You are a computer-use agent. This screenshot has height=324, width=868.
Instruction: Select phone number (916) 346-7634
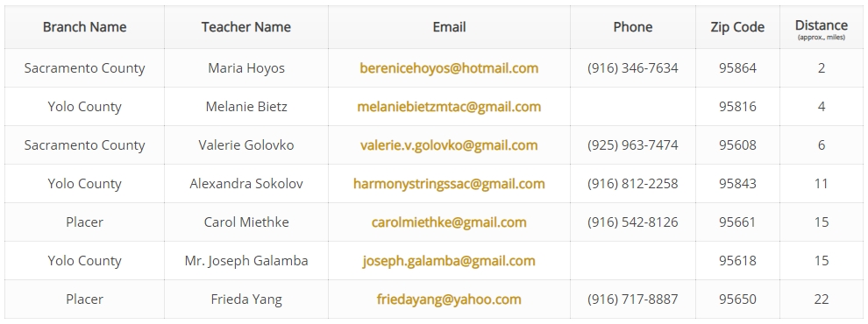633,68
